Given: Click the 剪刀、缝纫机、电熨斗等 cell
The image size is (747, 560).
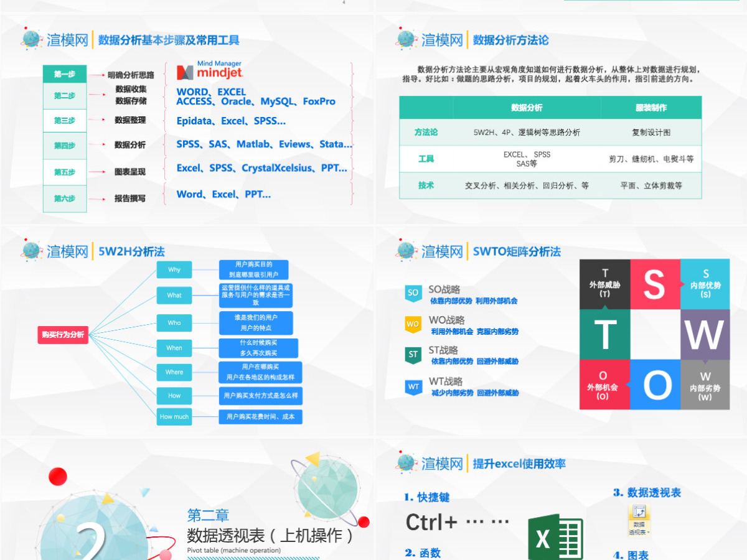Looking at the screenshot, I should point(651,159).
